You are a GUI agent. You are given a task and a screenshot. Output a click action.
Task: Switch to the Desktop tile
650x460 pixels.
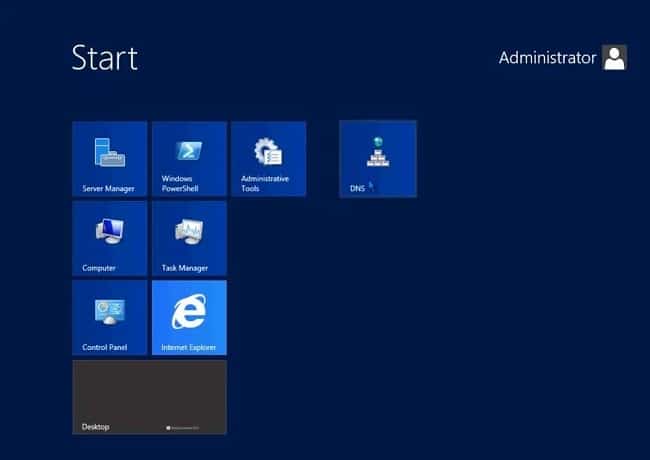click(x=149, y=397)
